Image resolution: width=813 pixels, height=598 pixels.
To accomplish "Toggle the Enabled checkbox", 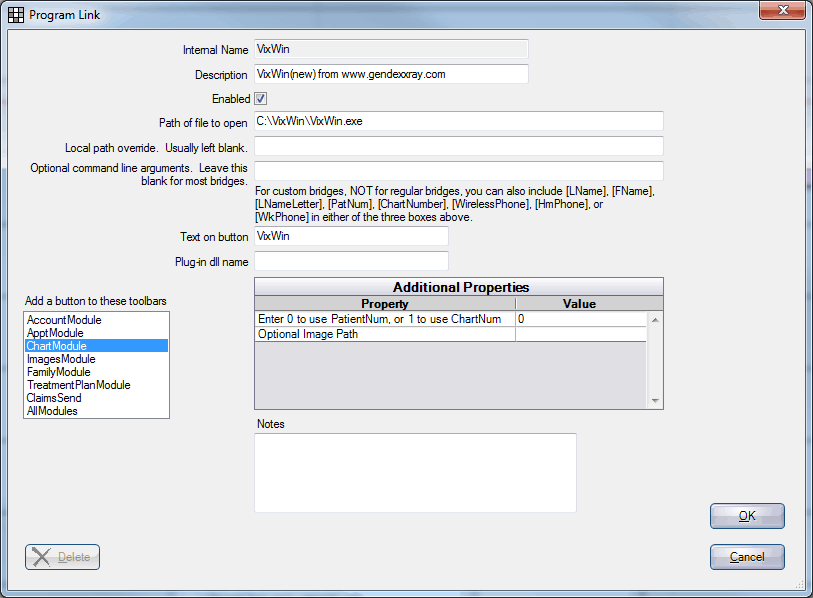I will pyautogui.click(x=260, y=99).
